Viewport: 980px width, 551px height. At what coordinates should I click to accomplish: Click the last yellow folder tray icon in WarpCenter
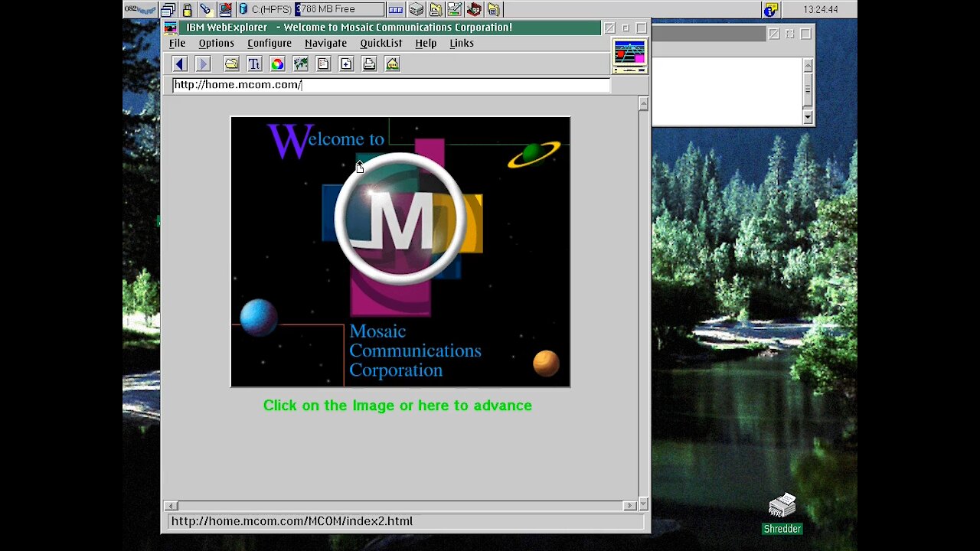click(x=494, y=10)
